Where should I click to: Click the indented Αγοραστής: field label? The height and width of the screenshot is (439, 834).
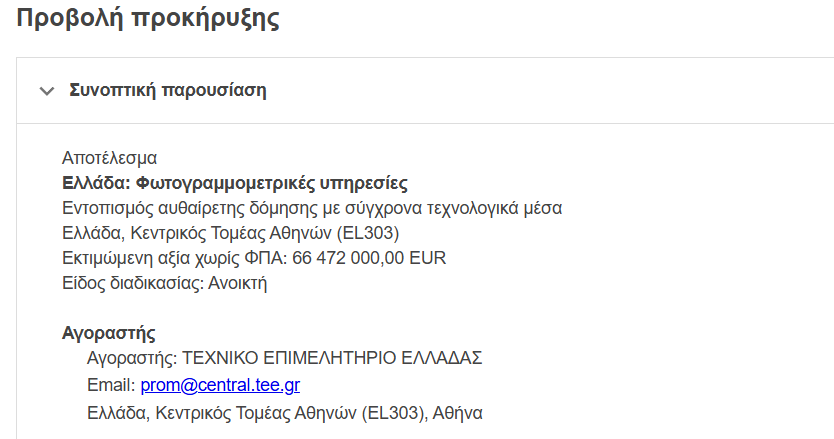point(132,359)
